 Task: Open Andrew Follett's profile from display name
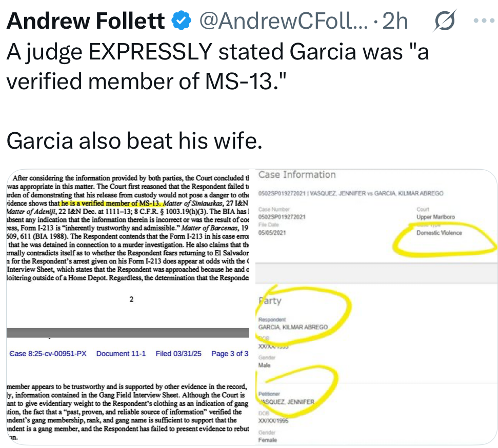point(86,21)
